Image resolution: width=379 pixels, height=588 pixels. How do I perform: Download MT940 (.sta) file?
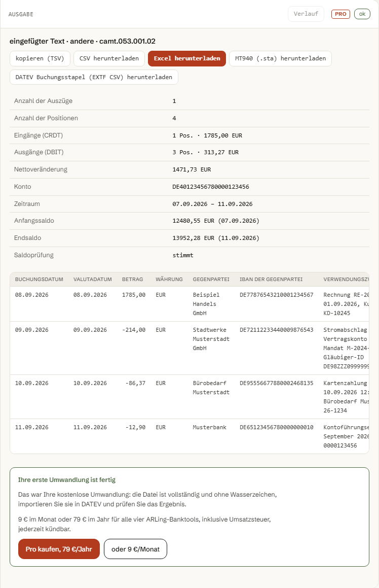point(280,58)
